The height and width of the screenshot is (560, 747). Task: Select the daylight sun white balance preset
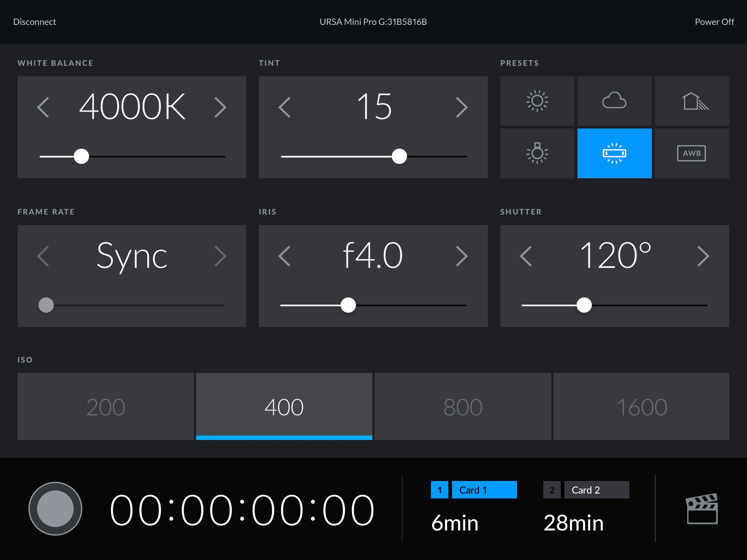[x=537, y=101]
